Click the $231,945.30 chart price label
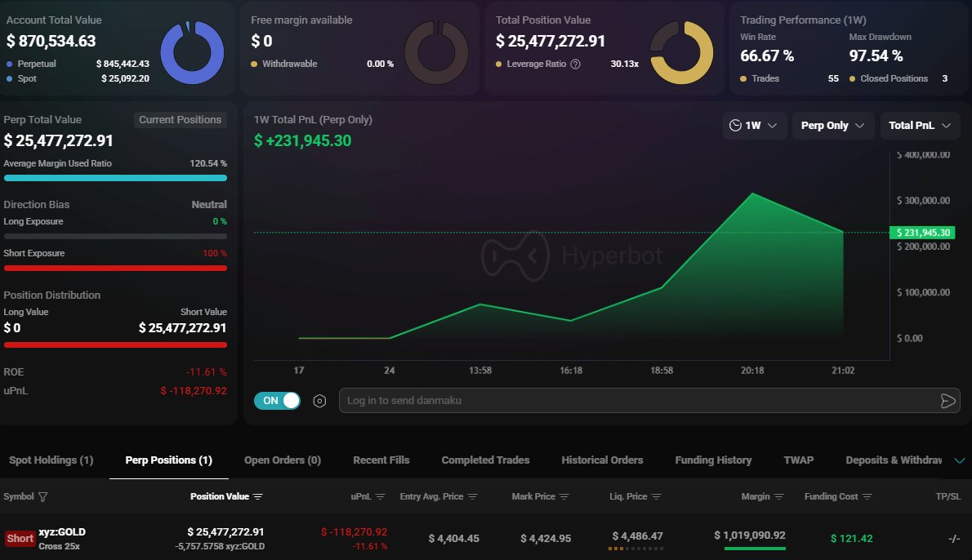This screenshot has height=560, width=972. point(922,233)
